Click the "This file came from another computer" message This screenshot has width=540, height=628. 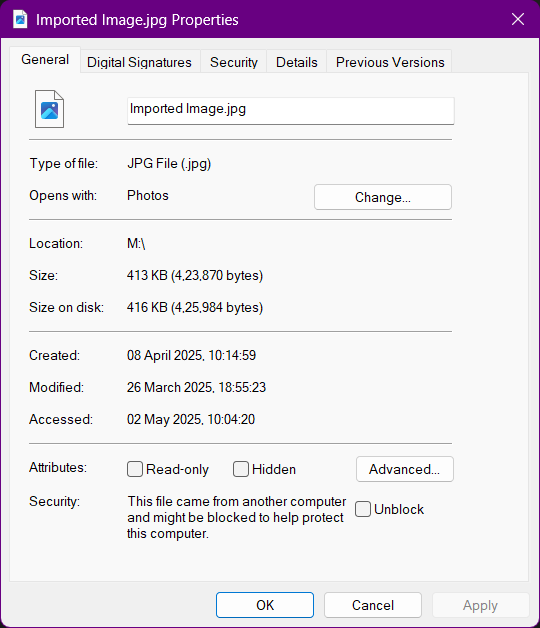click(x=236, y=517)
